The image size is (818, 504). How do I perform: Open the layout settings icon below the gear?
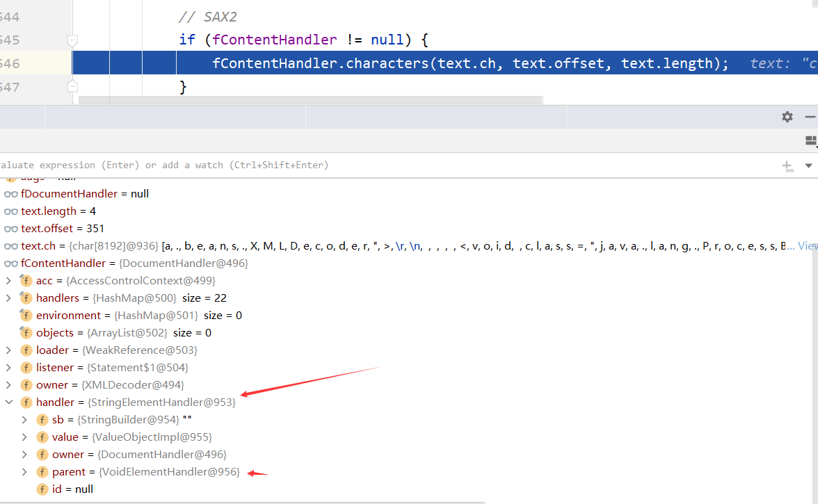[811, 140]
